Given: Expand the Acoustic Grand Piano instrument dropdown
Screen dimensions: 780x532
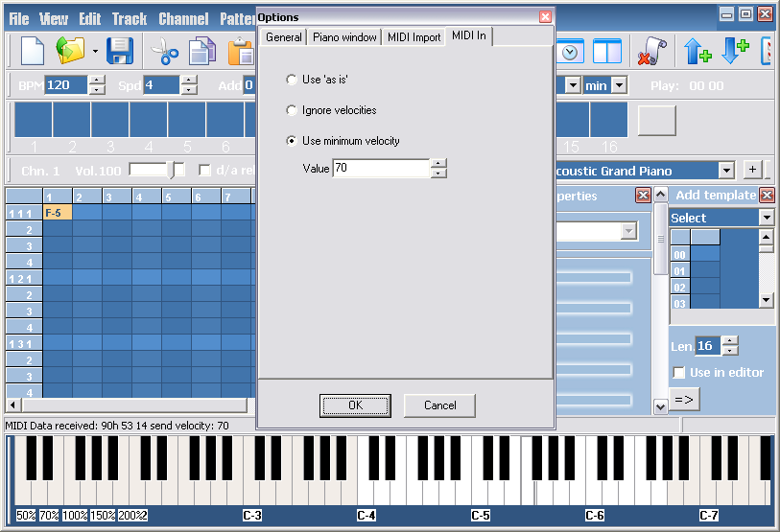Looking at the screenshot, I should tap(726, 171).
